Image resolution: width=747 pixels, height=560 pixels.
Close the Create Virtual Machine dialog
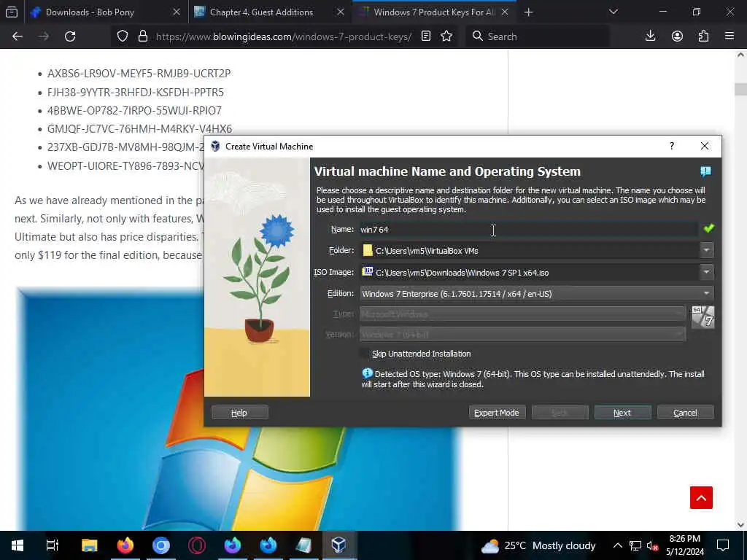[704, 146]
